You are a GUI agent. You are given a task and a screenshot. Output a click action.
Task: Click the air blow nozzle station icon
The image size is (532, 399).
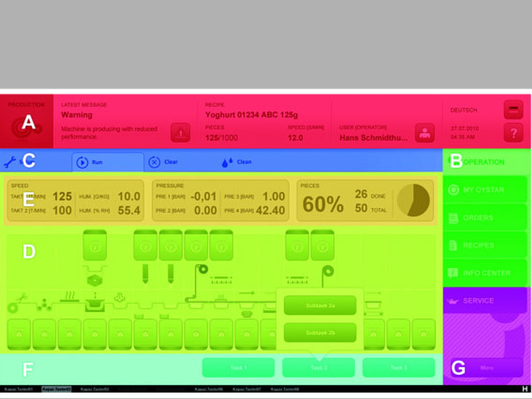pos(120,297)
